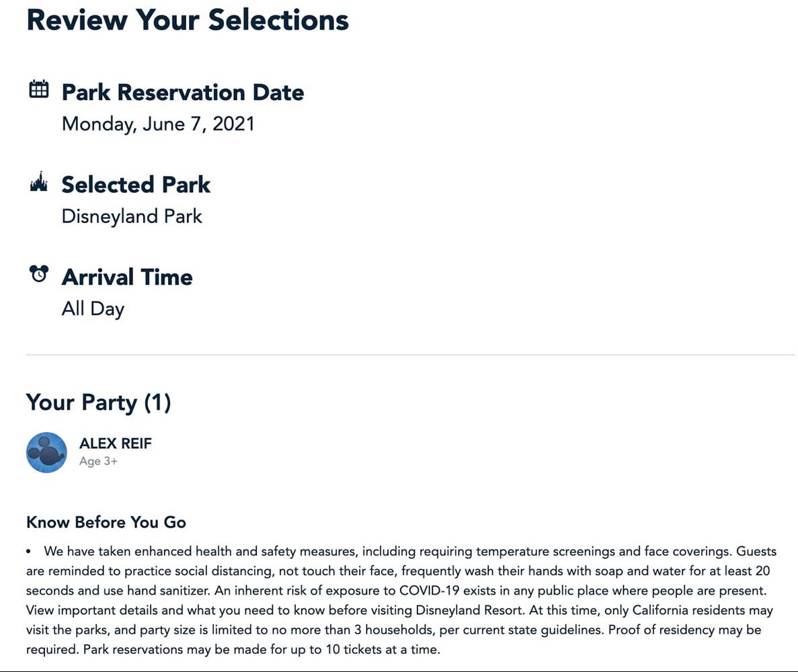The width and height of the screenshot is (798, 672).
Task: Click the blue Mickey avatar for Alex Reif
Action: 46,452
